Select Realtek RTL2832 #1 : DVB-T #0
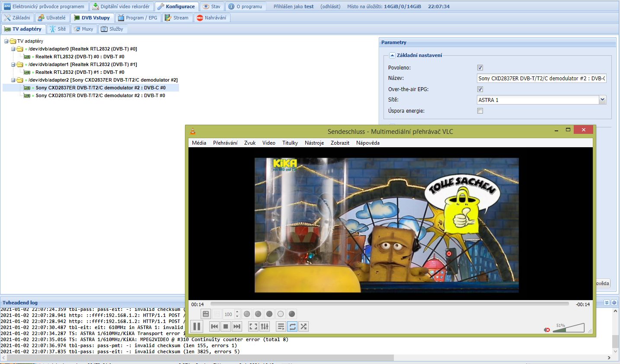 pos(80,72)
